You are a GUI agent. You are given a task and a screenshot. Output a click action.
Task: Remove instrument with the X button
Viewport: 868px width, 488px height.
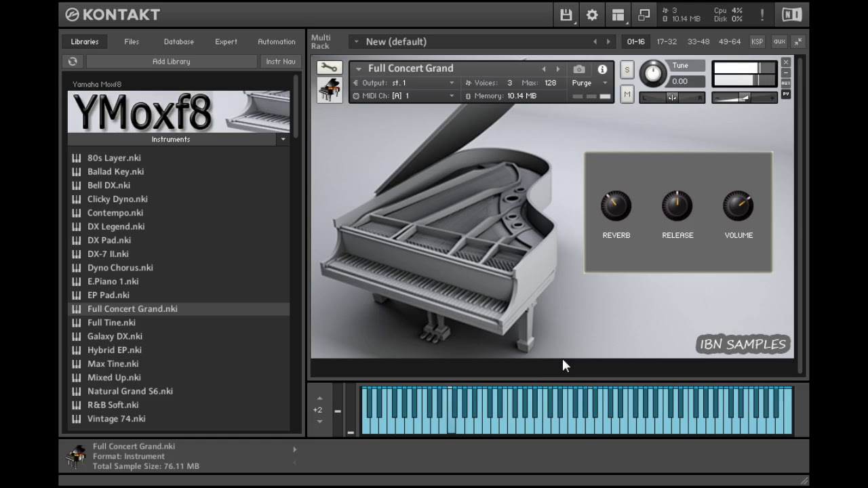(x=786, y=62)
